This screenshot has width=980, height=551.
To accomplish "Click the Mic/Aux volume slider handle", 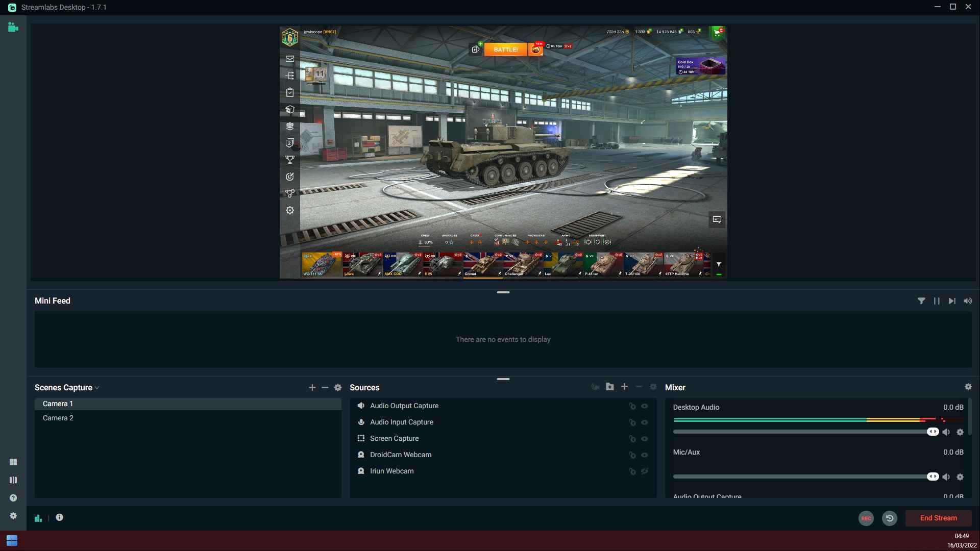I will 933,477.
